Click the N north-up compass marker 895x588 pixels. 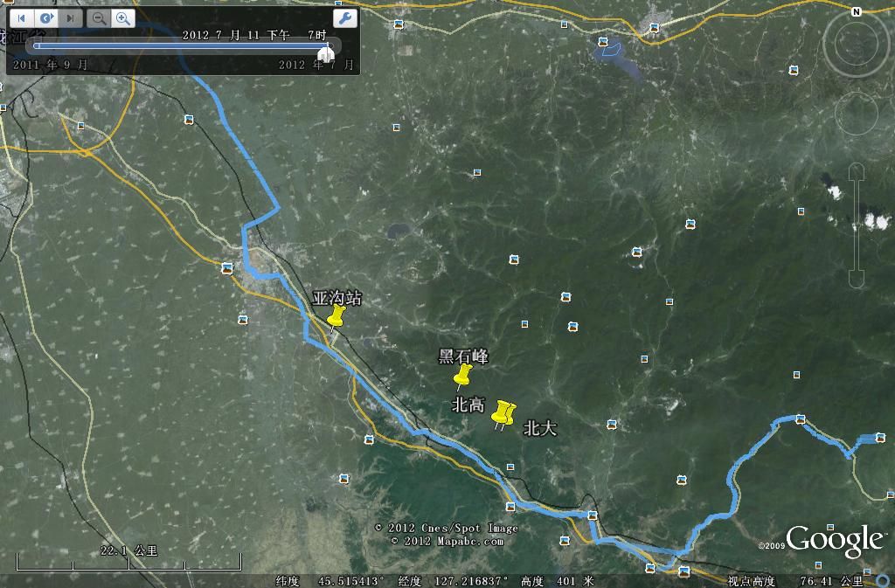coord(857,12)
